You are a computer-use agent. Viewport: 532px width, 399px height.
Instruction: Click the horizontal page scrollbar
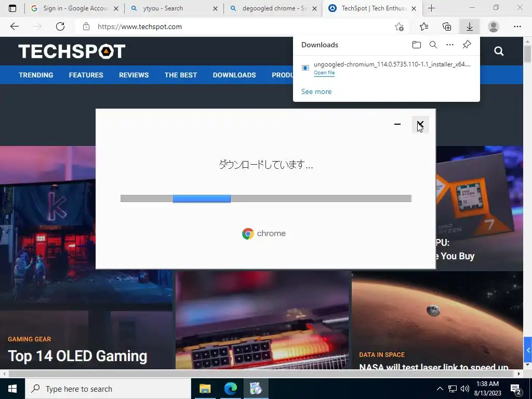(x=261, y=374)
